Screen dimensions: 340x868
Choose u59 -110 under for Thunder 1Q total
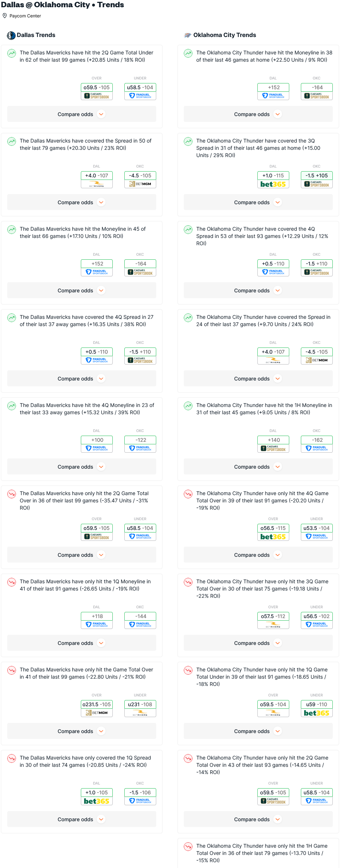(317, 704)
